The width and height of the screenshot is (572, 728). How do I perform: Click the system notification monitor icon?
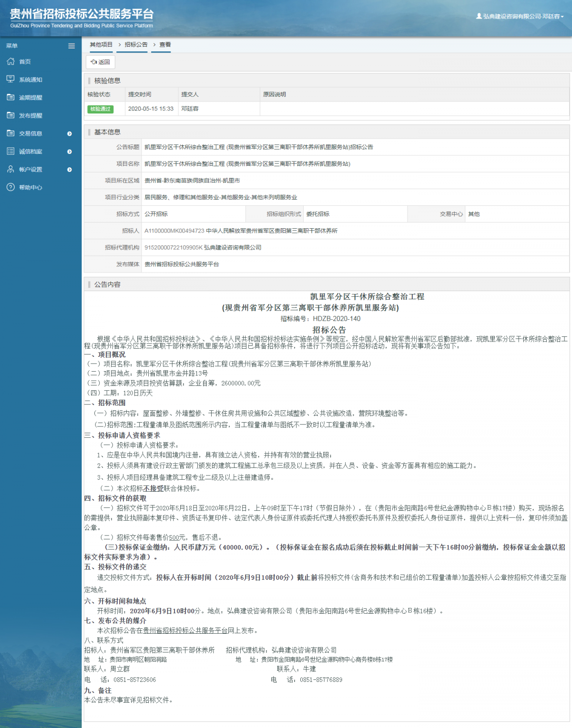10,79
